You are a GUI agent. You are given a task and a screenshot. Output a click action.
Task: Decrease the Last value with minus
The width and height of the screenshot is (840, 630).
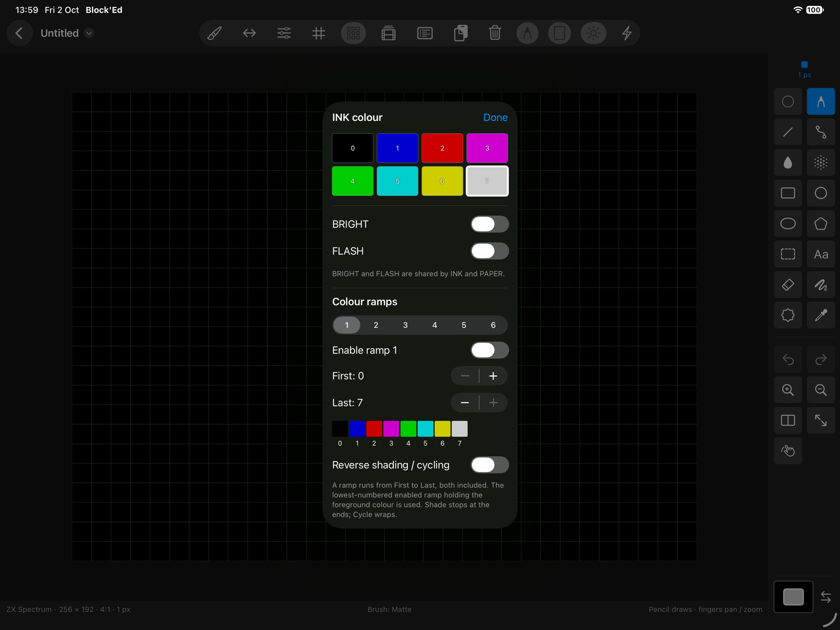(465, 403)
